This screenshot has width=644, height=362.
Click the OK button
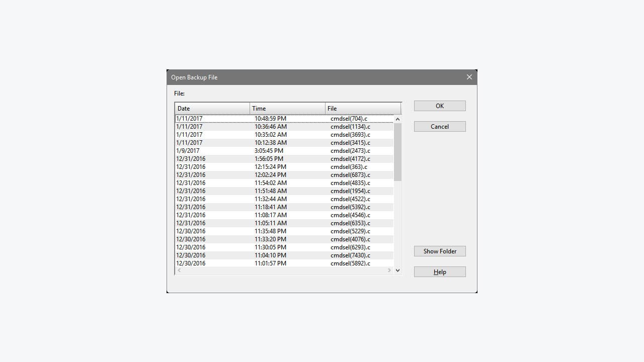pyautogui.click(x=439, y=106)
